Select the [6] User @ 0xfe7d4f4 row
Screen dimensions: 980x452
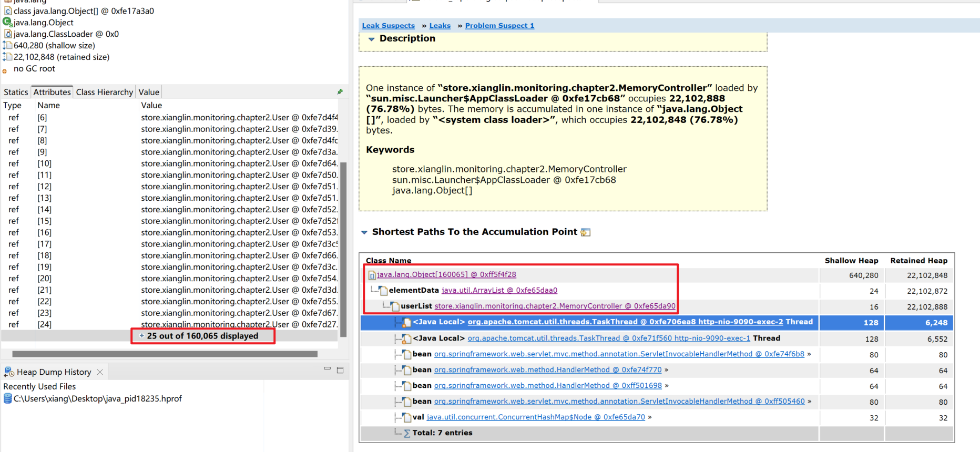pos(170,117)
